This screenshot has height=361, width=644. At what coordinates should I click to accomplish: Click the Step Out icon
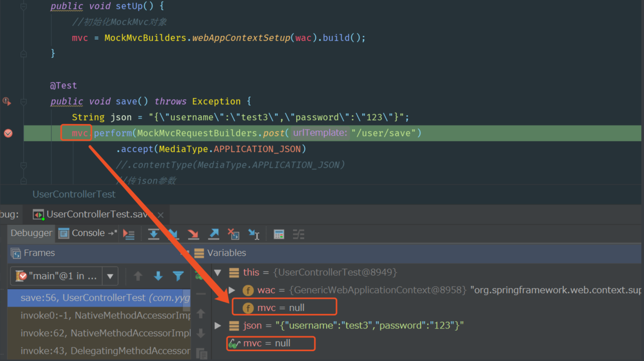click(214, 234)
